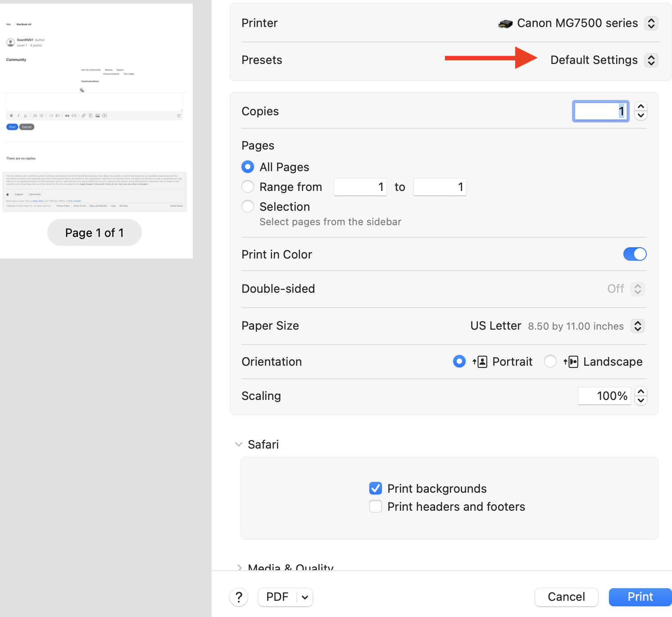The image size is (672, 617).
Task: Toggle the Print in Color switch
Action: click(x=635, y=254)
